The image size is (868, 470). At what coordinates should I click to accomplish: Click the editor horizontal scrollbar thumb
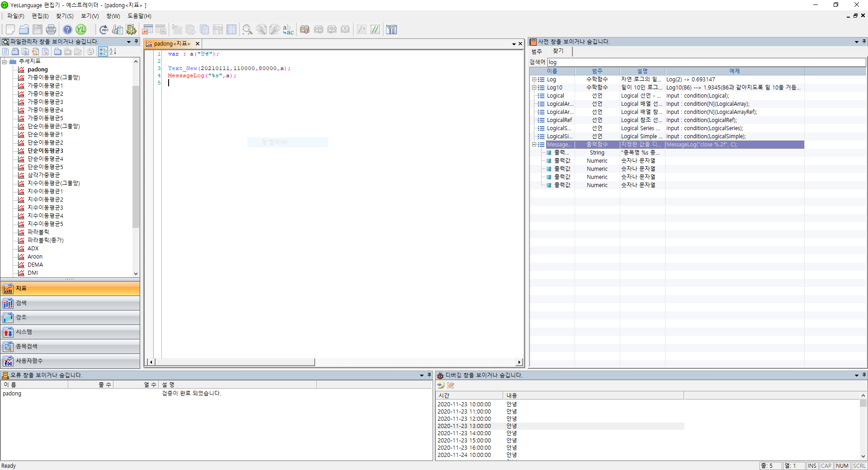tap(235, 362)
